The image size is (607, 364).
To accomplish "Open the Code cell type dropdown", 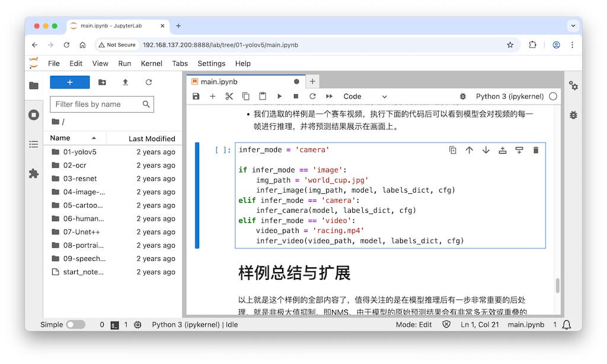I will point(365,97).
